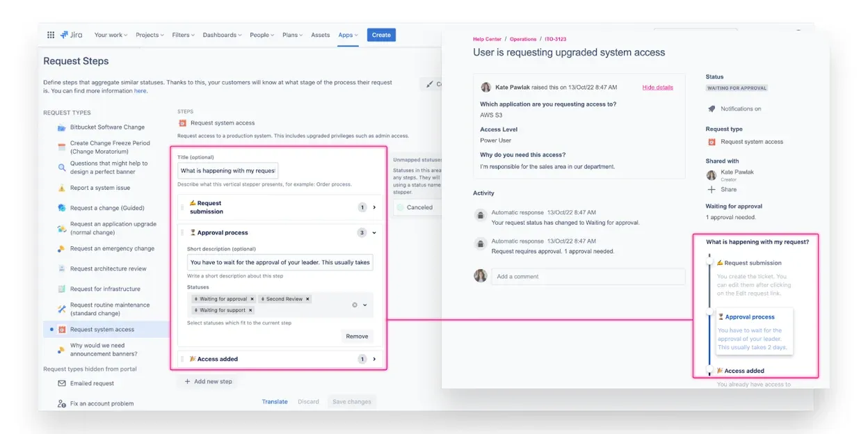Image resolution: width=868 pixels, height=434 pixels.
Task: Open the Jira app switcher grid icon
Action: click(50, 34)
